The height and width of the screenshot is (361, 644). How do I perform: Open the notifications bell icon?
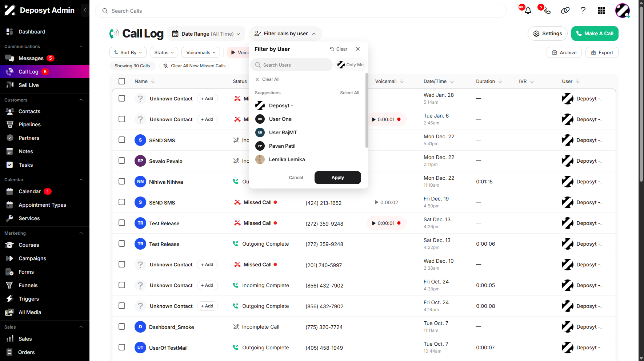pos(528,11)
